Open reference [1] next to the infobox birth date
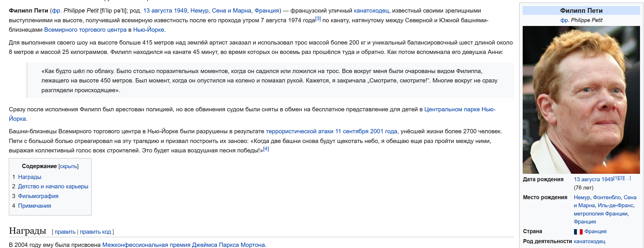Screen dimensions: 644x248 [616, 178]
